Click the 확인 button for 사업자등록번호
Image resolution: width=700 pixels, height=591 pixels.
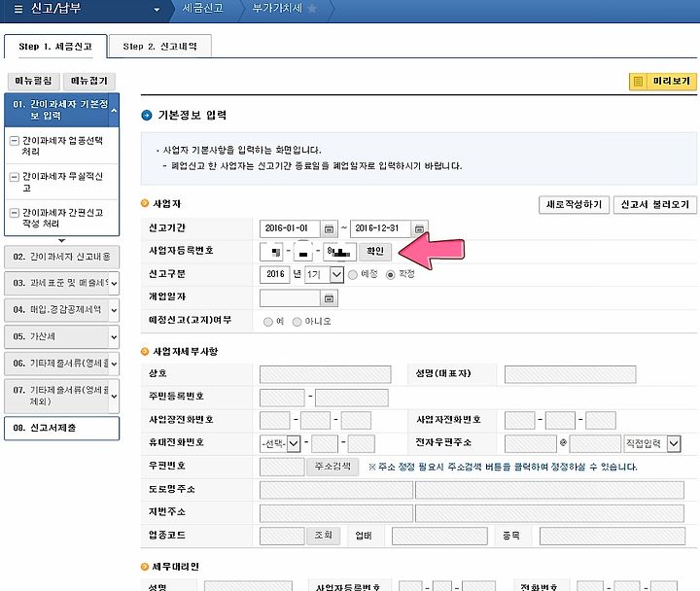point(375,252)
